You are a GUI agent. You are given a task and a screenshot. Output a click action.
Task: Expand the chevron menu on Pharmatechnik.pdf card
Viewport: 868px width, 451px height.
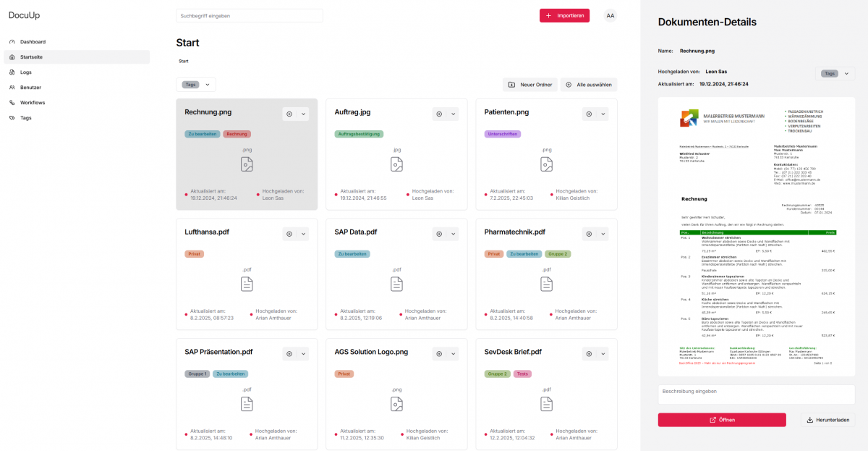(x=603, y=234)
